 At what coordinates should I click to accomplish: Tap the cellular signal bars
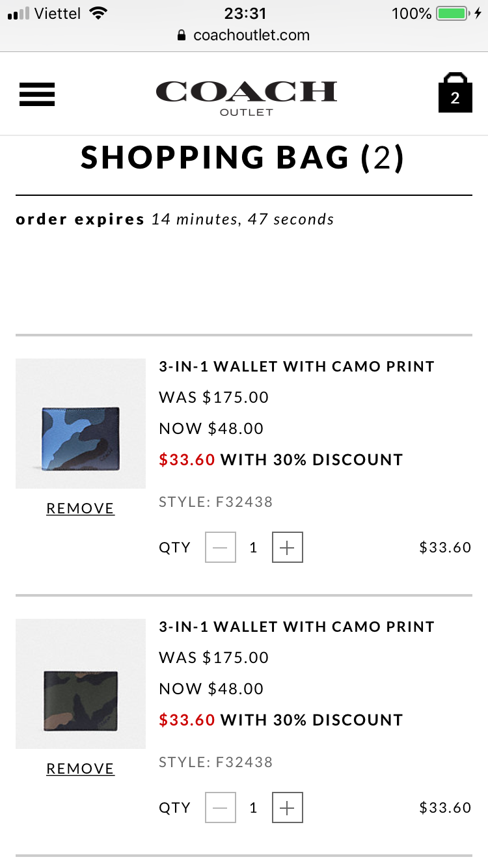pos(18,14)
